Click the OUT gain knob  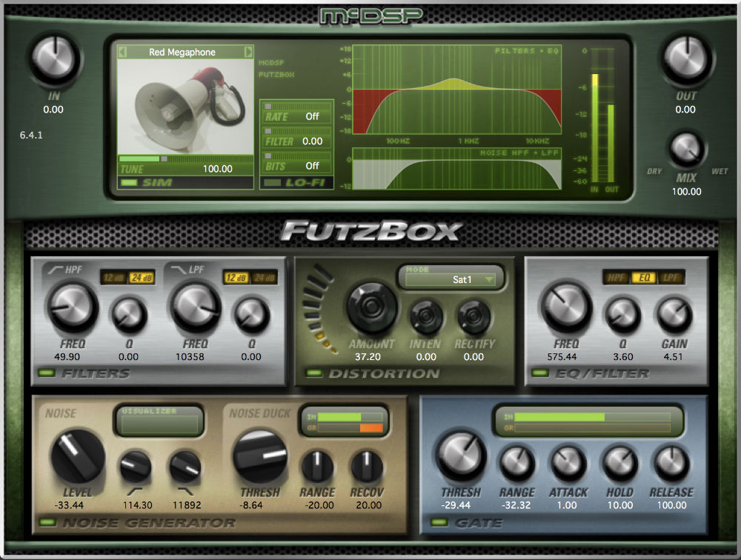[x=685, y=59]
